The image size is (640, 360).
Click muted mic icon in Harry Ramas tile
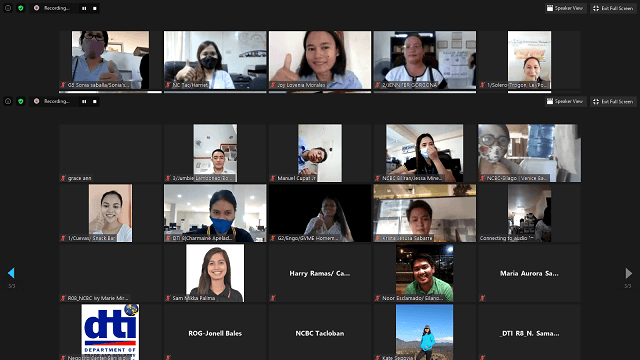[x=273, y=298]
